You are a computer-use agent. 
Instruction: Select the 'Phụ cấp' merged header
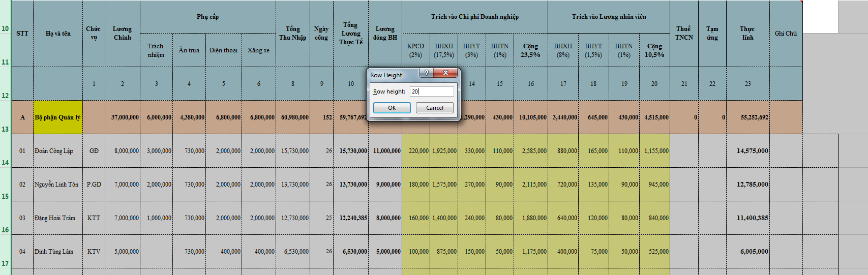point(207,17)
